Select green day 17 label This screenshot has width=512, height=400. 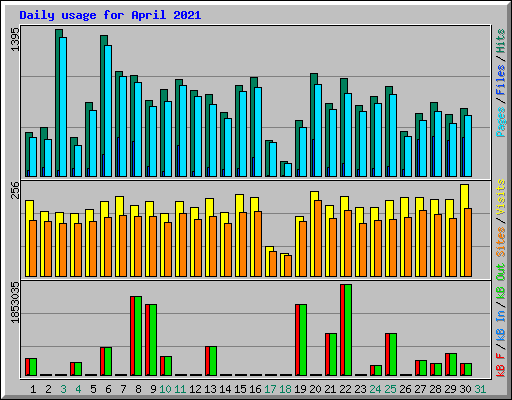(270, 389)
